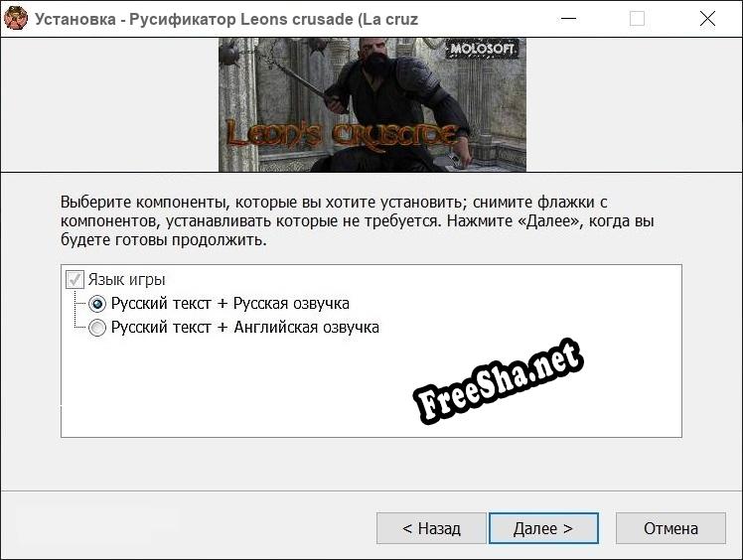Proceed by clicking Далее
Image resolution: width=743 pixels, height=560 pixels.
click(x=542, y=528)
